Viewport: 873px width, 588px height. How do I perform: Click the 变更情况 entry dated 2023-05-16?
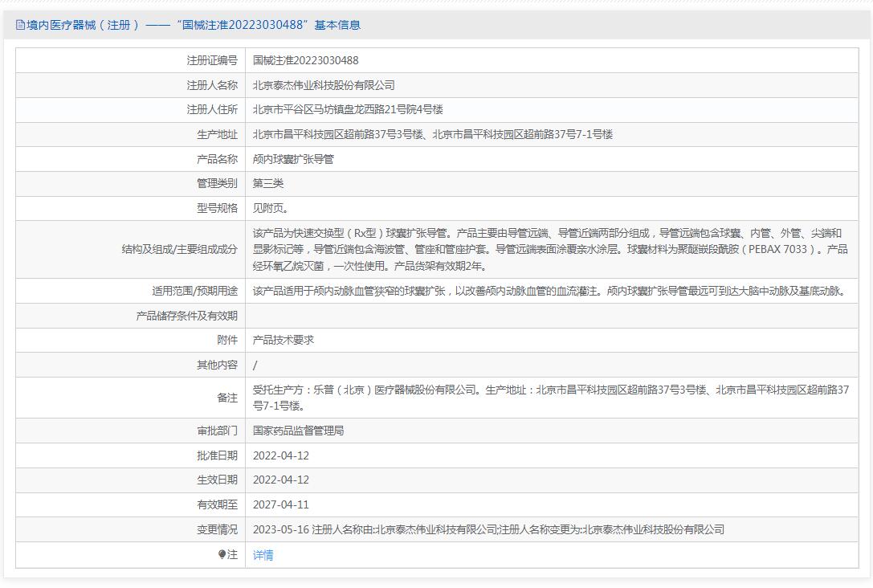point(488,529)
